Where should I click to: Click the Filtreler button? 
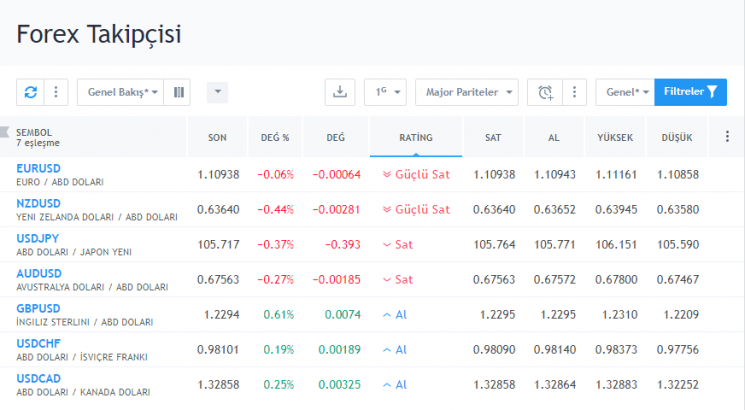coord(690,92)
